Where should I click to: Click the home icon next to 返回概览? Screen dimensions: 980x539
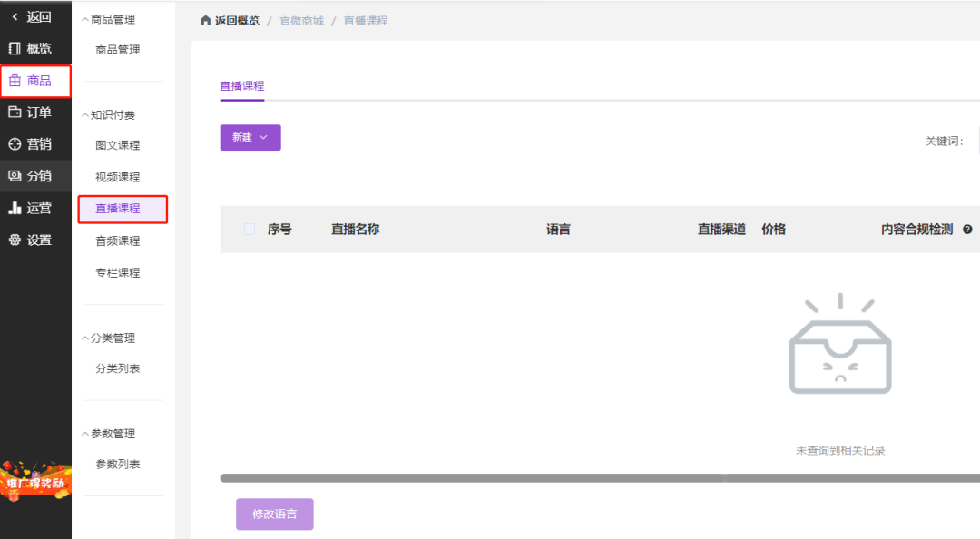(x=205, y=20)
